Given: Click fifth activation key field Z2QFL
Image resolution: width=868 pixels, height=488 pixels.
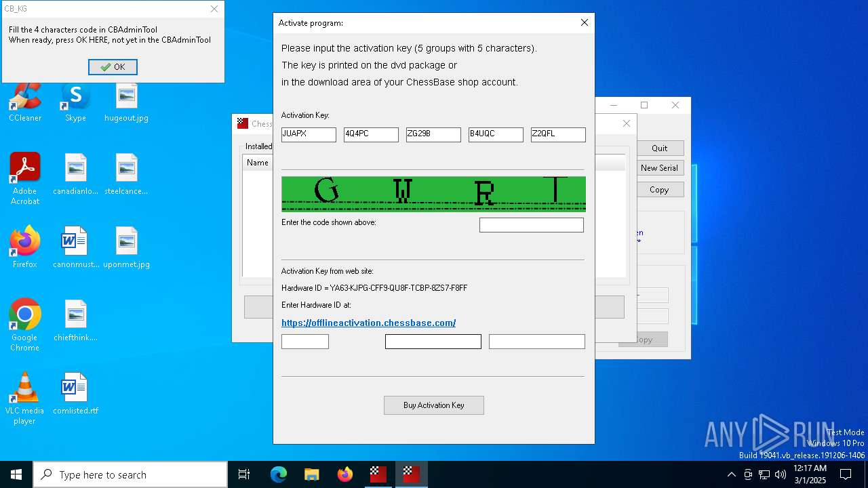Looking at the screenshot, I should (x=558, y=135).
